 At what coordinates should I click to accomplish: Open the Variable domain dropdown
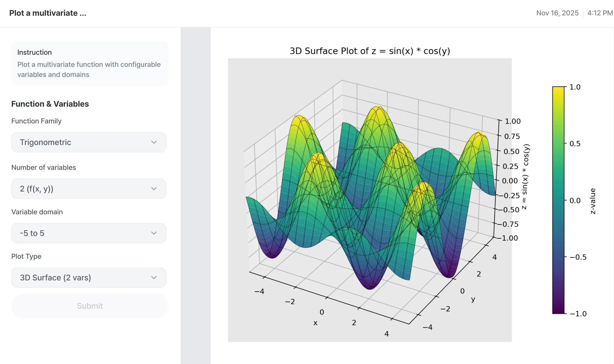coord(88,233)
